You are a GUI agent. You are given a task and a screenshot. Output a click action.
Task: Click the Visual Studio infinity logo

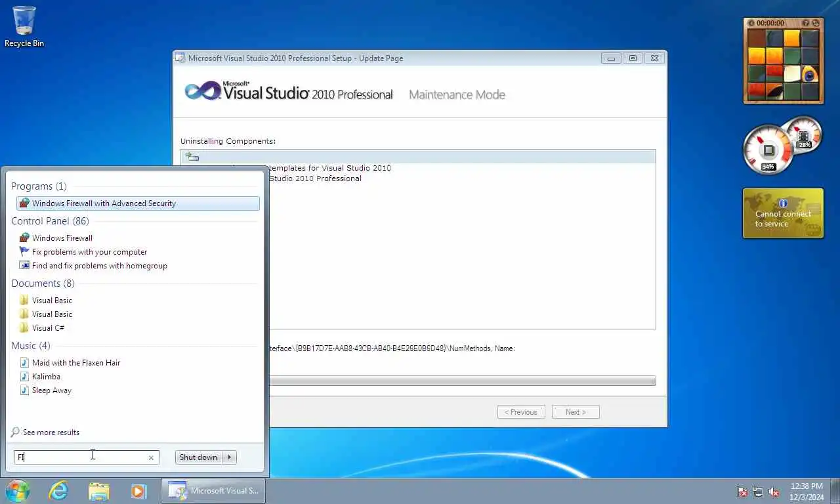coord(202,91)
